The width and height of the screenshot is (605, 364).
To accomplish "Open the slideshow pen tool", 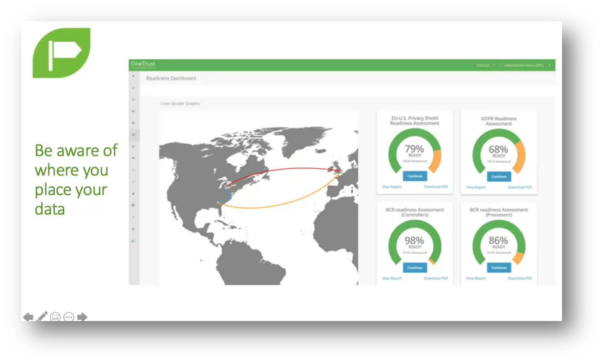I will 42,317.
